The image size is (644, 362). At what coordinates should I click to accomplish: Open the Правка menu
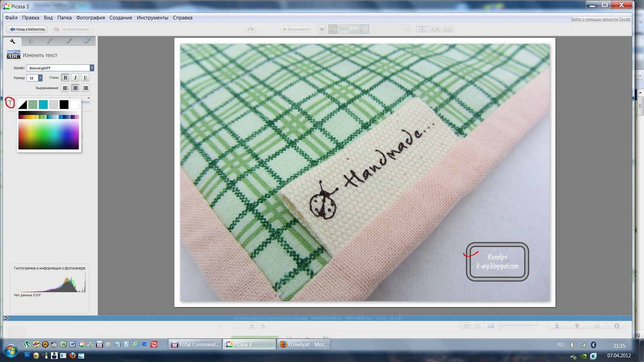click(x=30, y=18)
